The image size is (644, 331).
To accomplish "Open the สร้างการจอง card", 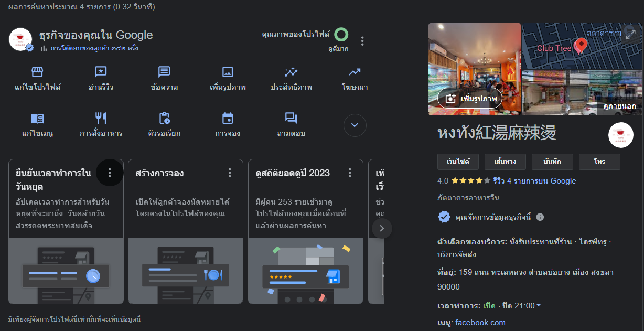I will 186,231.
